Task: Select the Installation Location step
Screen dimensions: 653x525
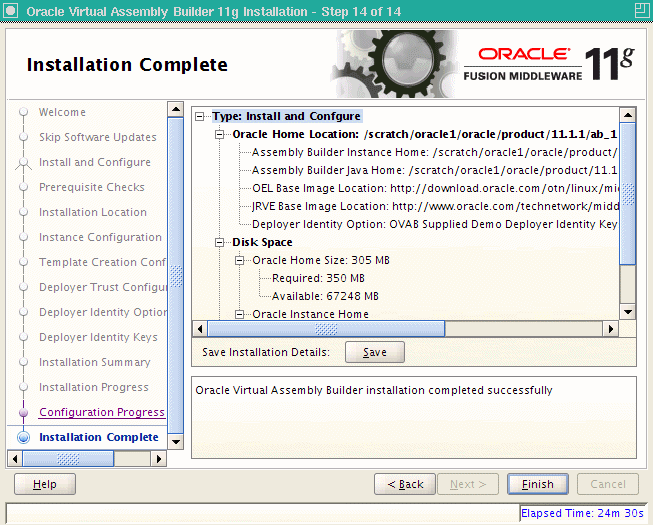Action: pyautogui.click(x=93, y=212)
